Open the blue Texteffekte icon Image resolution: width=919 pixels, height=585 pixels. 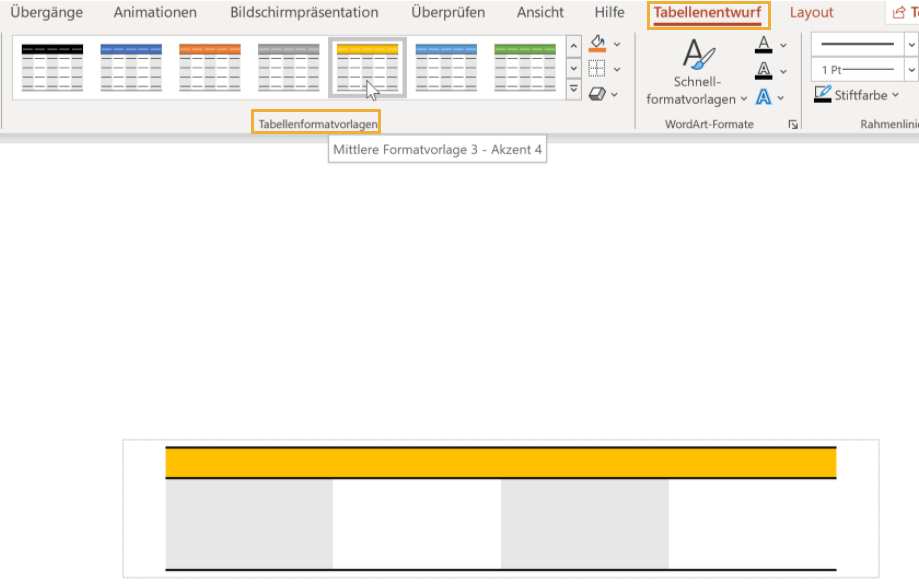click(763, 96)
